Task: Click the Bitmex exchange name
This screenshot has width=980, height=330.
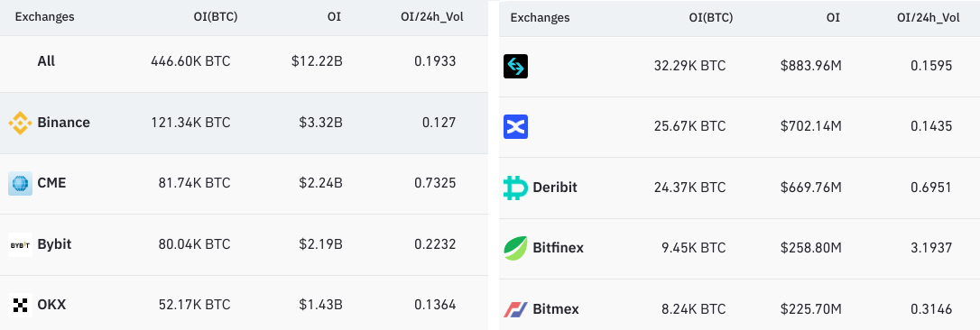Action: click(556, 308)
